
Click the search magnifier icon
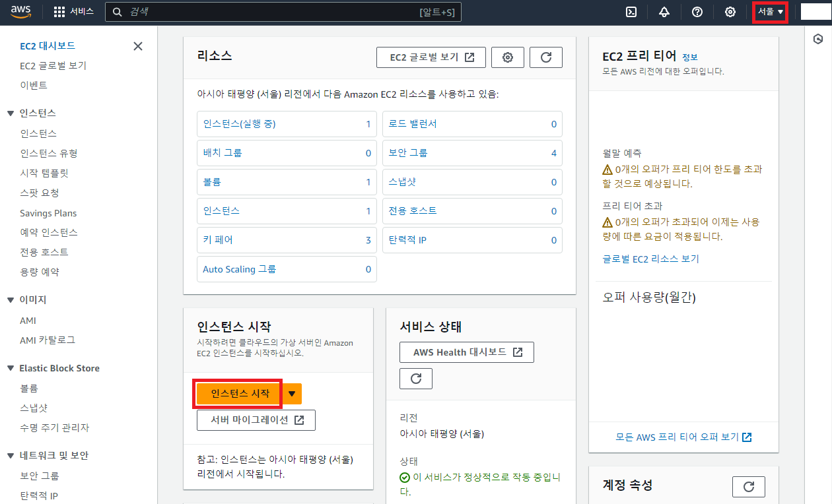pyautogui.click(x=118, y=12)
